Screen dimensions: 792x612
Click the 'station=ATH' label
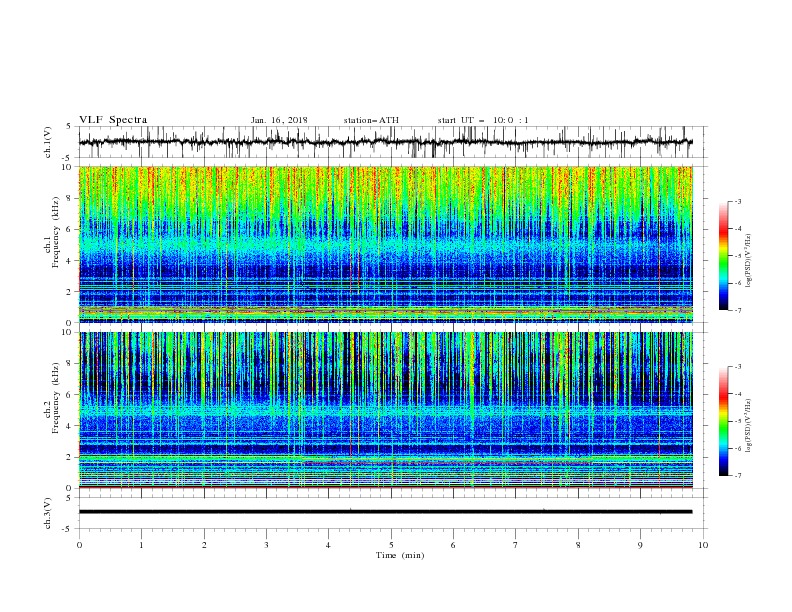pos(371,120)
